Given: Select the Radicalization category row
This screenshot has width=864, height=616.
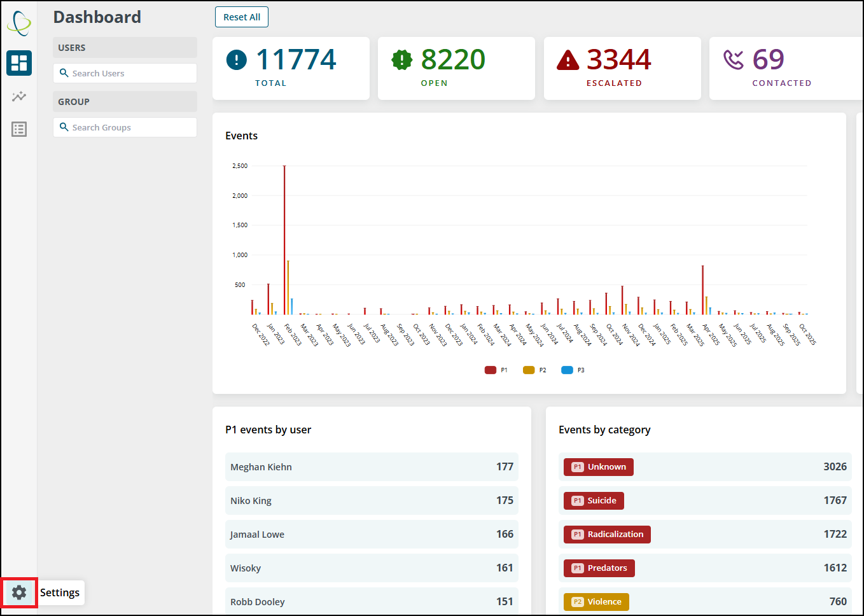Looking at the screenshot, I should 705,535.
